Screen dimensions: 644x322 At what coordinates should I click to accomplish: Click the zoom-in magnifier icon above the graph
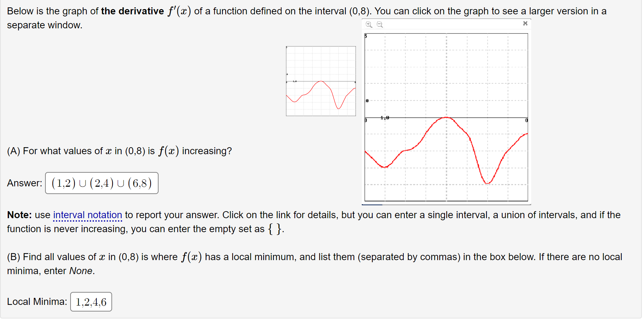click(x=368, y=24)
